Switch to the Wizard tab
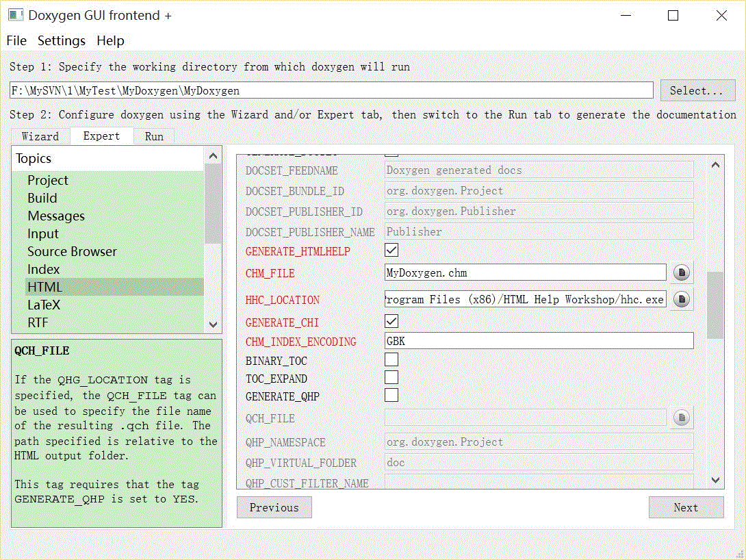The width and height of the screenshot is (746, 560). tap(40, 136)
